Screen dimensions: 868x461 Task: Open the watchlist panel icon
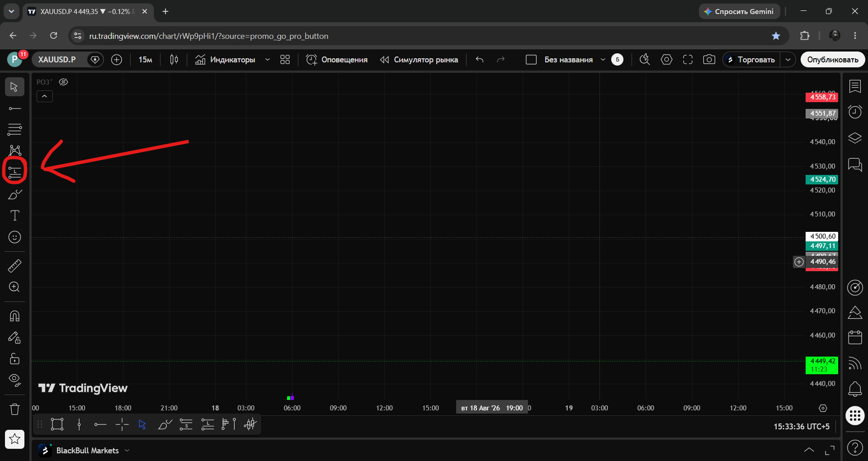click(855, 86)
